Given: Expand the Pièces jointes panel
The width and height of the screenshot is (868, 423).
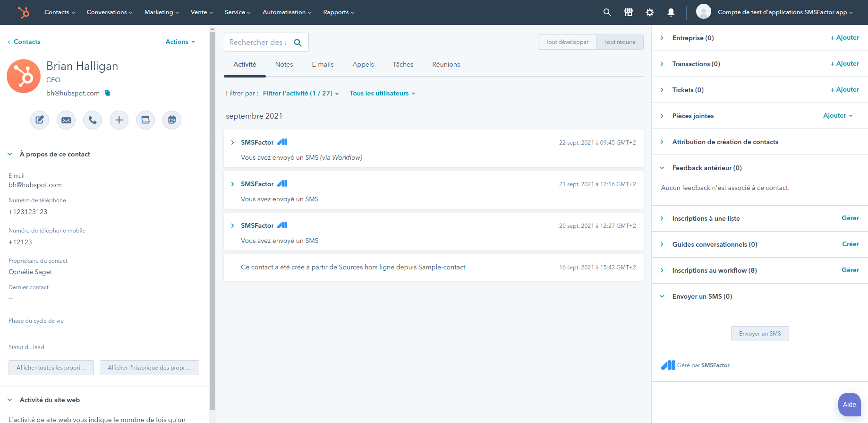Looking at the screenshot, I should 662,116.
